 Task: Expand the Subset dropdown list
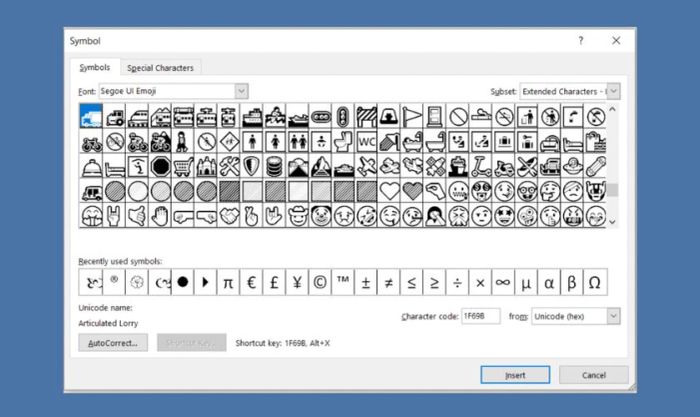pyautogui.click(x=613, y=91)
